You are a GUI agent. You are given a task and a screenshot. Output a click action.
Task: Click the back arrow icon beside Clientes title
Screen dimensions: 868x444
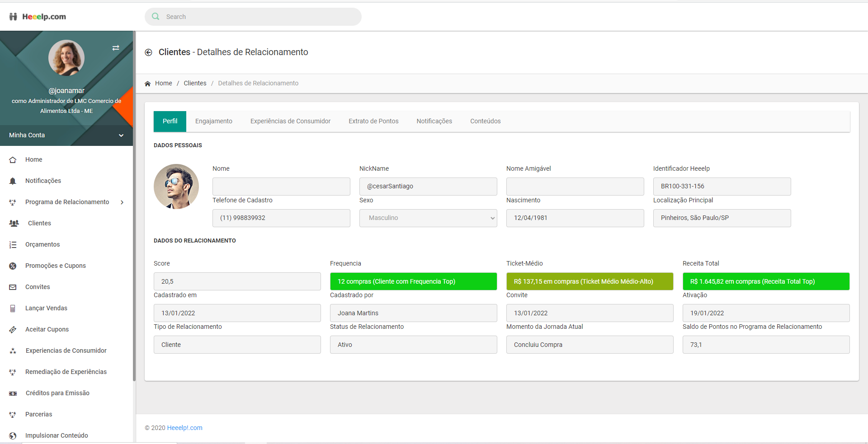(x=148, y=52)
